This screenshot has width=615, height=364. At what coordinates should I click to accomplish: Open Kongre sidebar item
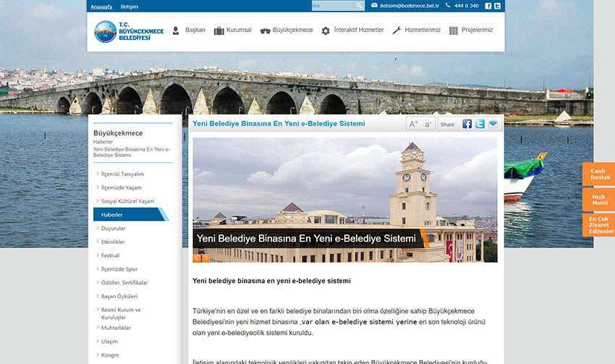pos(110,355)
